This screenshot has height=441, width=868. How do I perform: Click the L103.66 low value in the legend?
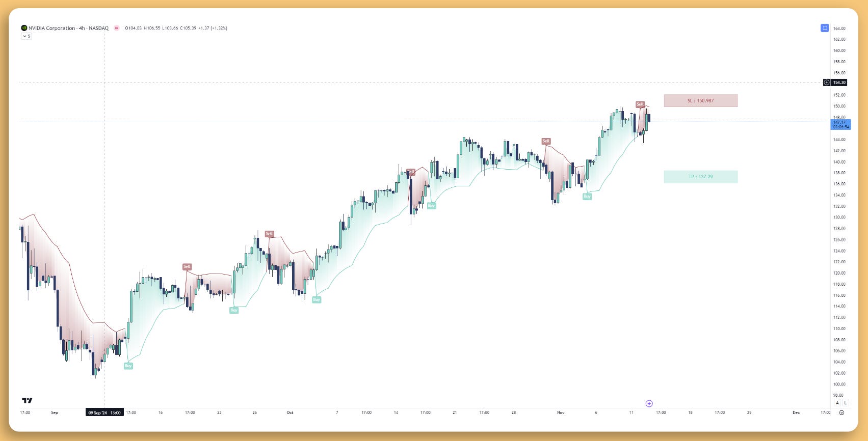coord(170,28)
